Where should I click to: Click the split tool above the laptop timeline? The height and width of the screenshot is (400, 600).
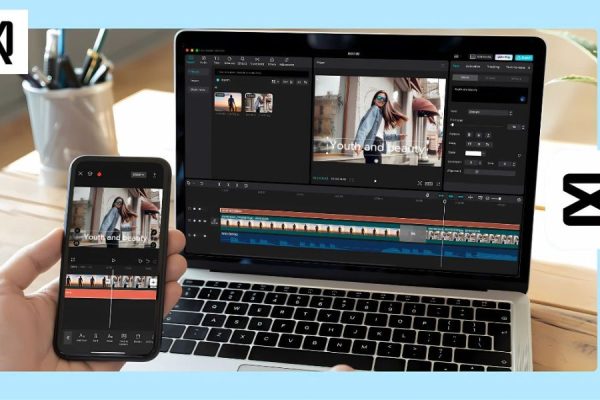(221, 185)
